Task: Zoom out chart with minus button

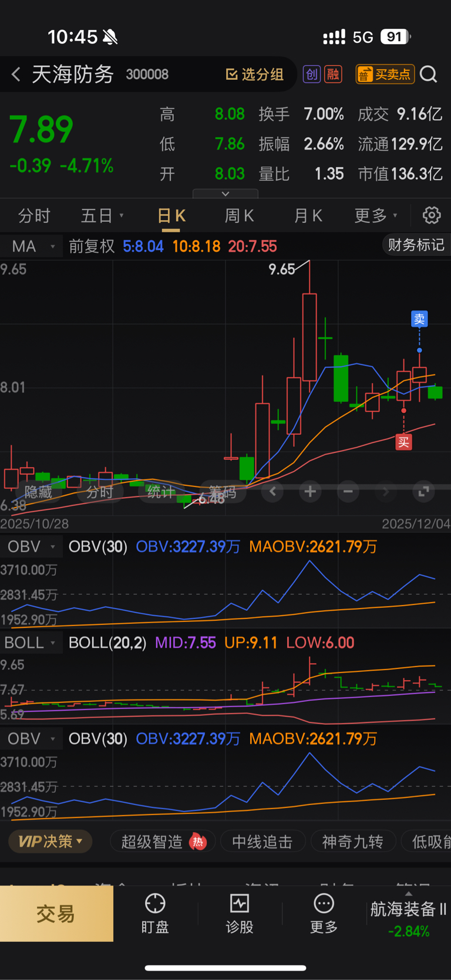Action: [348, 491]
